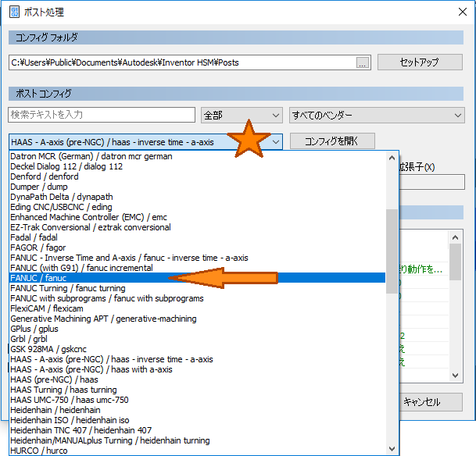The image size is (476, 456).
Task: Select Generative Machining APT entry
Action: pos(197,319)
